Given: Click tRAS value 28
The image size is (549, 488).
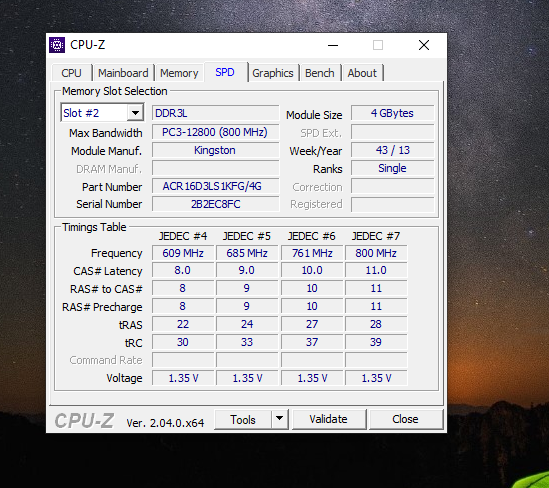Looking at the screenshot, I should (x=376, y=324).
